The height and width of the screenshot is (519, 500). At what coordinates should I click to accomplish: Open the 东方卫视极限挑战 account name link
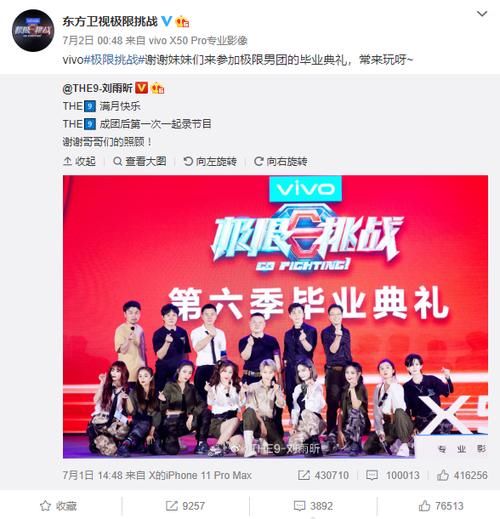click(110, 22)
